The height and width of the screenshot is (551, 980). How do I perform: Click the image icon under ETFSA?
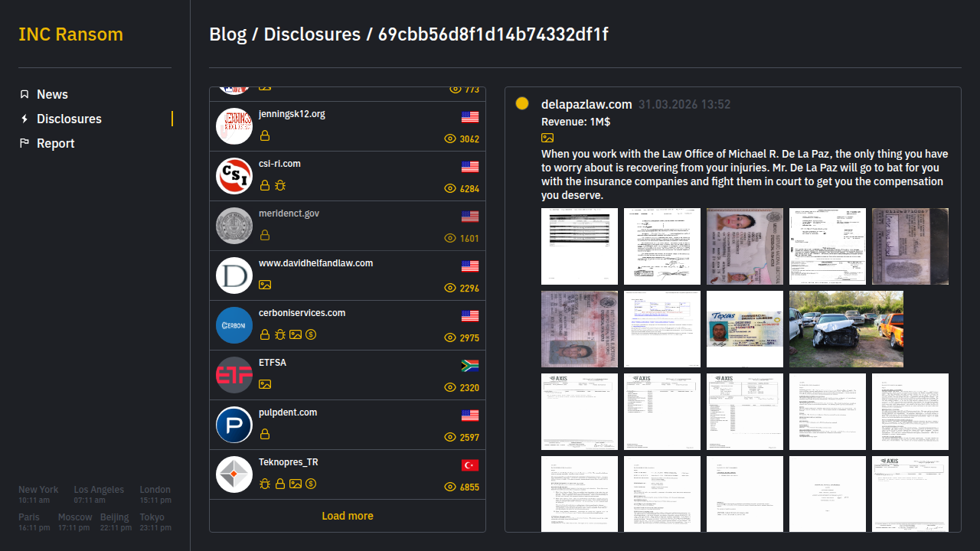[265, 384]
